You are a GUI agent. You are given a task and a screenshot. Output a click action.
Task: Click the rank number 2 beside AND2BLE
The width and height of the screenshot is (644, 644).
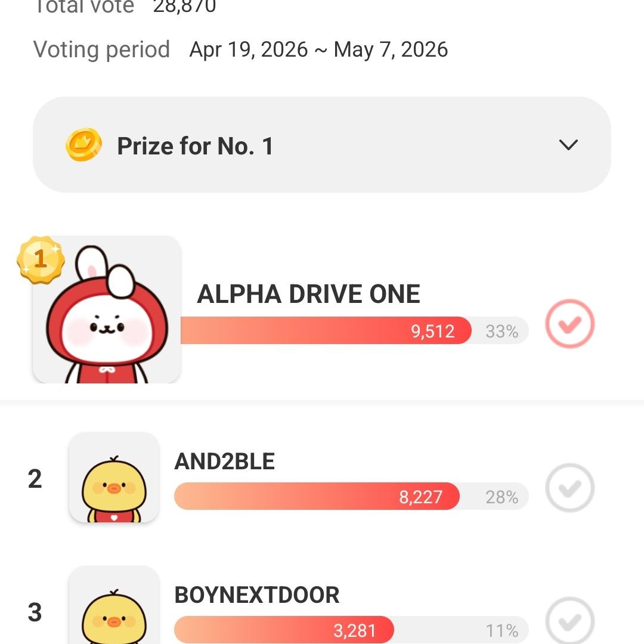(x=34, y=477)
